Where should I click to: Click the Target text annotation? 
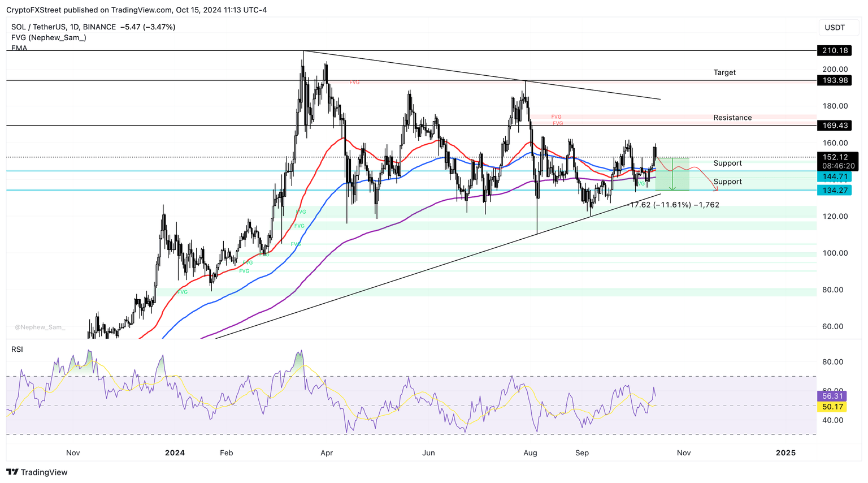point(724,72)
